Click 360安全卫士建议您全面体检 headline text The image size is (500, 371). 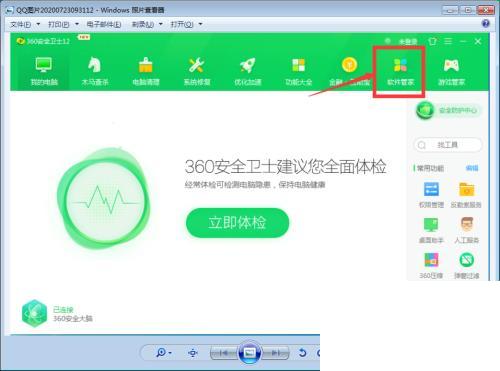286,166
